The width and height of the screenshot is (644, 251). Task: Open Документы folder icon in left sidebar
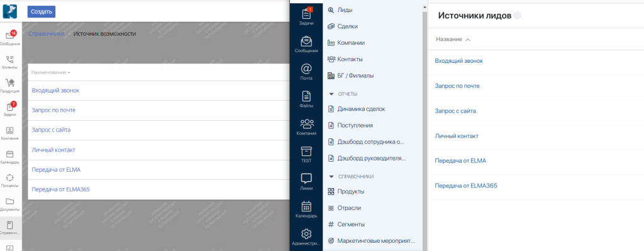coord(10,204)
